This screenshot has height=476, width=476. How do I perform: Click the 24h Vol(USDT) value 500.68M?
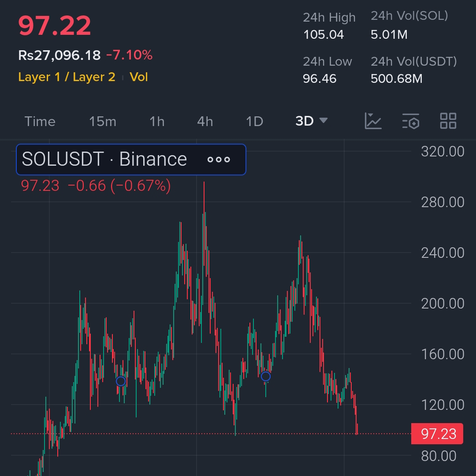click(397, 78)
